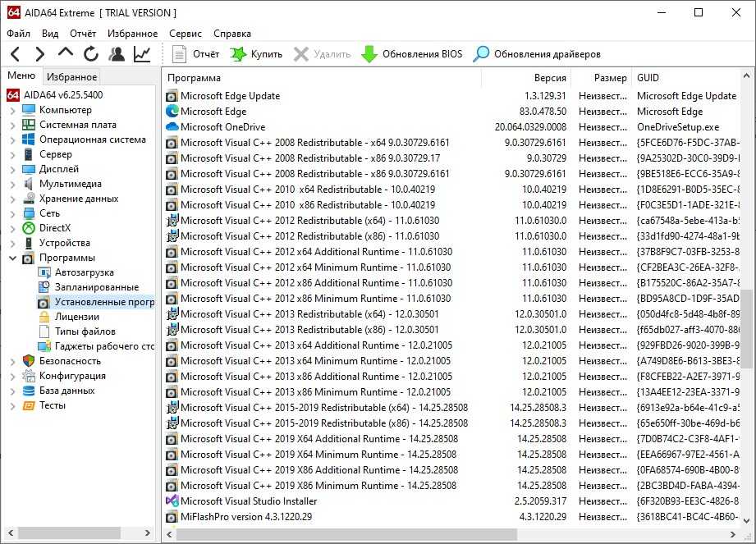Select Автозагрузка tree item

click(84, 272)
